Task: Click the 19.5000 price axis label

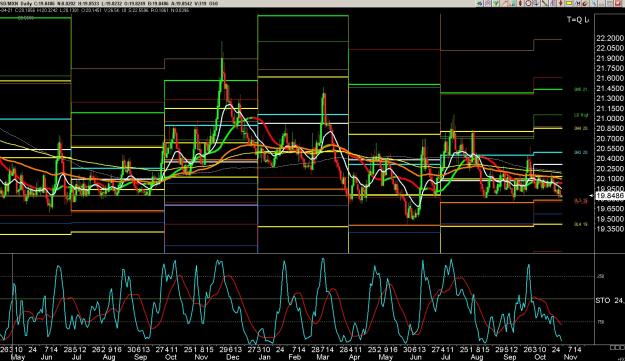Action: 609,219
